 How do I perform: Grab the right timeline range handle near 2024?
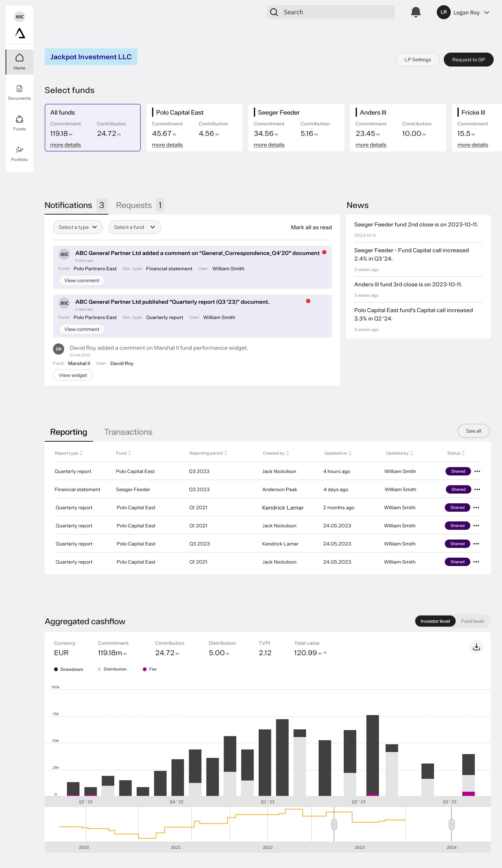pyautogui.click(x=451, y=824)
